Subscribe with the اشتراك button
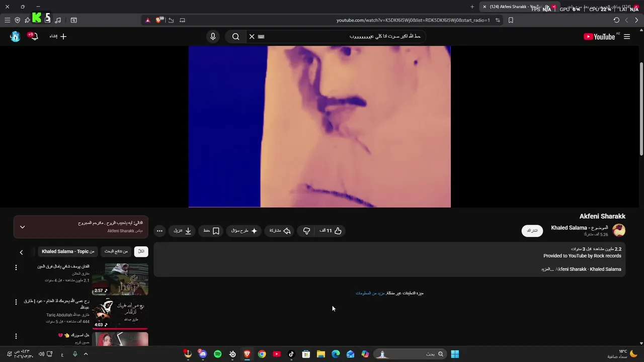The height and width of the screenshot is (362, 644). 532,231
